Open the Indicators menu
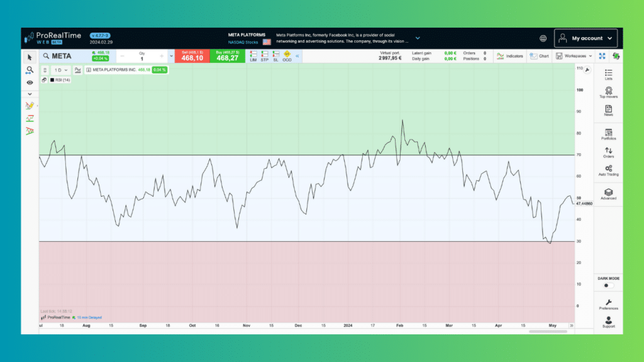 (509, 56)
